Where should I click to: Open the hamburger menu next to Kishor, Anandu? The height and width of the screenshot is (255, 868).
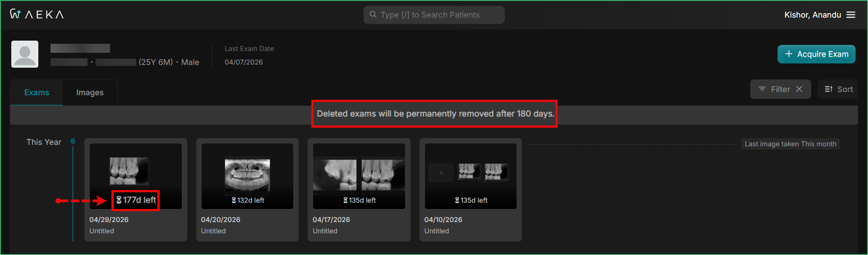click(x=851, y=15)
